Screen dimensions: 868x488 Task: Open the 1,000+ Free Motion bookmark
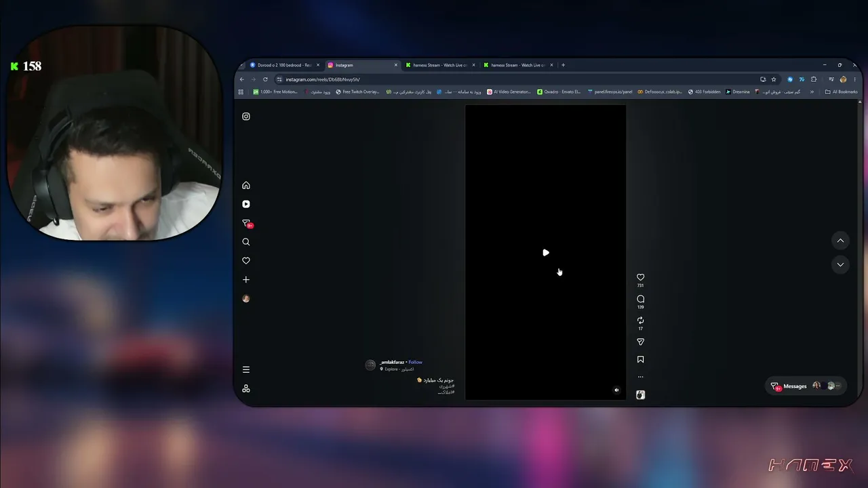tap(275, 91)
